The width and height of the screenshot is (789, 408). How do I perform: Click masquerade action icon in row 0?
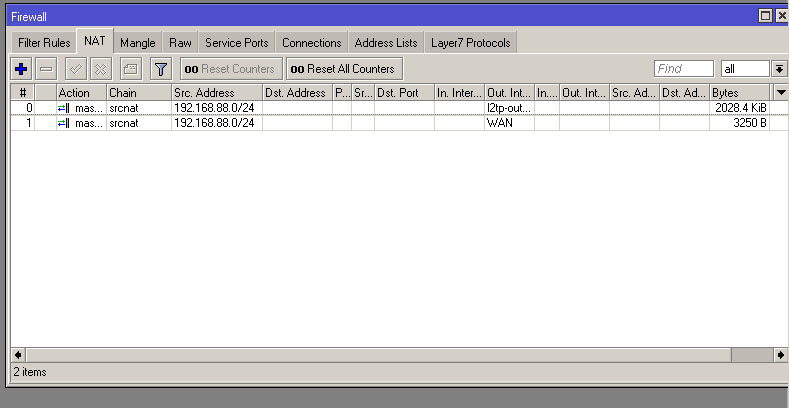63,108
